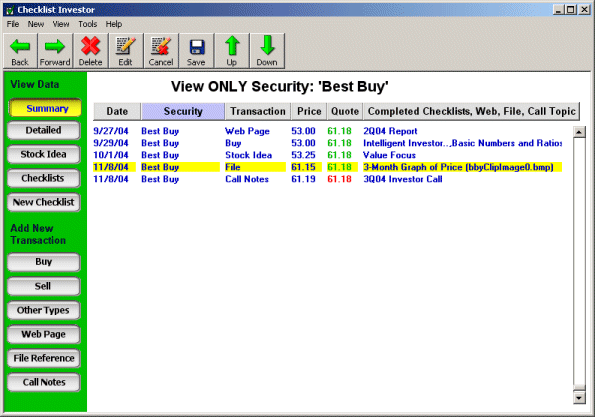
Task: Open the Help menu
Action: click(113, 24)
